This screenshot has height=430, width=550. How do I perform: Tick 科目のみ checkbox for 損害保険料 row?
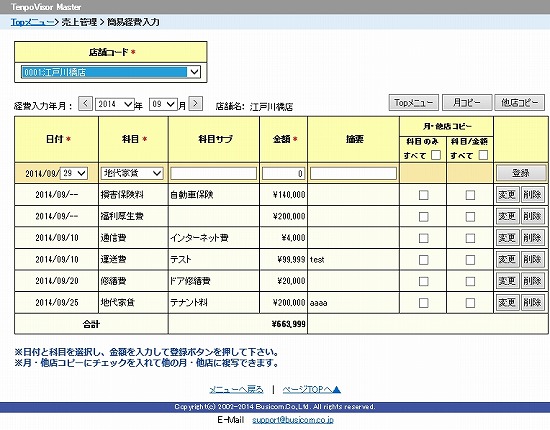[x=424, y=195]
